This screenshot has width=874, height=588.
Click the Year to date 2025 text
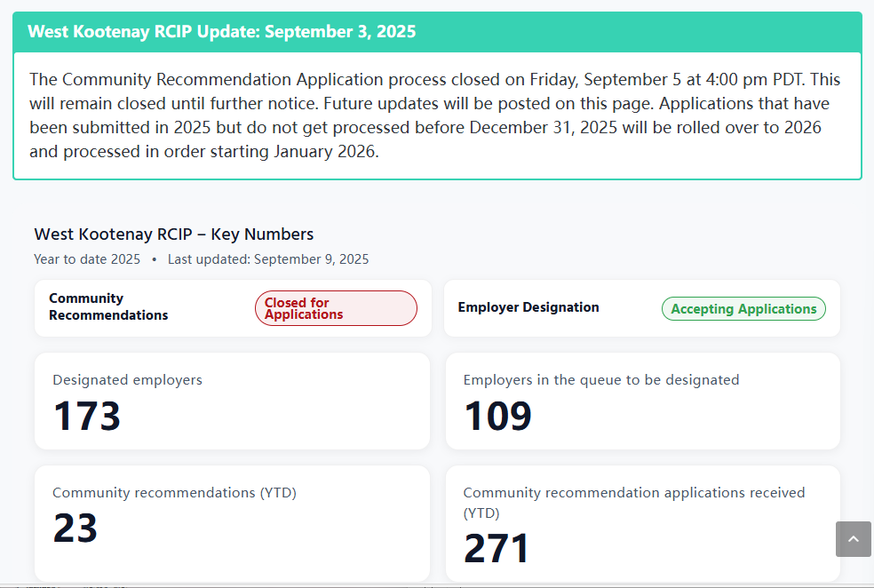coord(87,259)
